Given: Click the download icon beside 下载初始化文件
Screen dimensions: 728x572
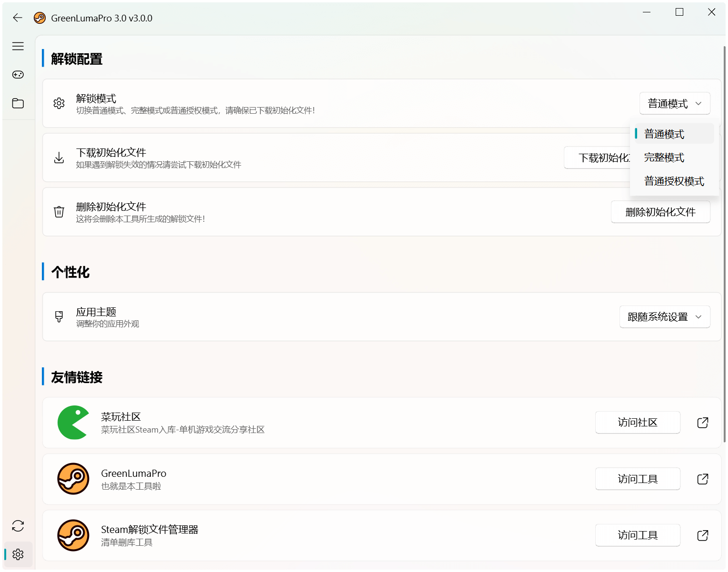Looking at the screenshot, I should [x=59, y=158].
